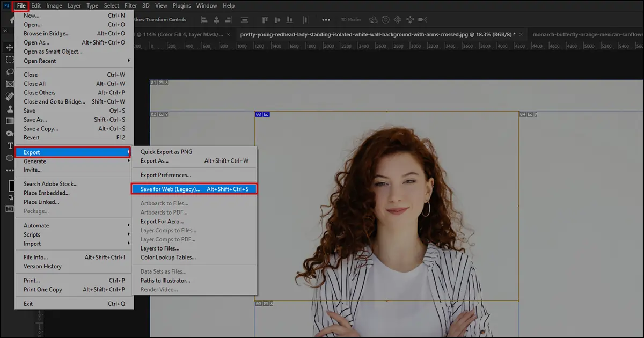Switch to the monarch-butterfly document tab
The width and height of the screenshot is (644, 338).
tap(585, 33)
